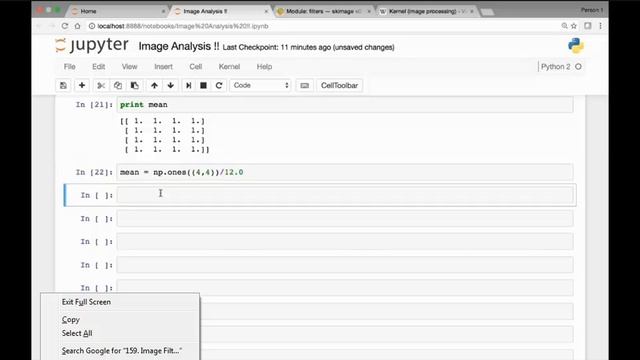Open the Kernel menu
The image size is (640, 360).
click(x=229, y=67)
